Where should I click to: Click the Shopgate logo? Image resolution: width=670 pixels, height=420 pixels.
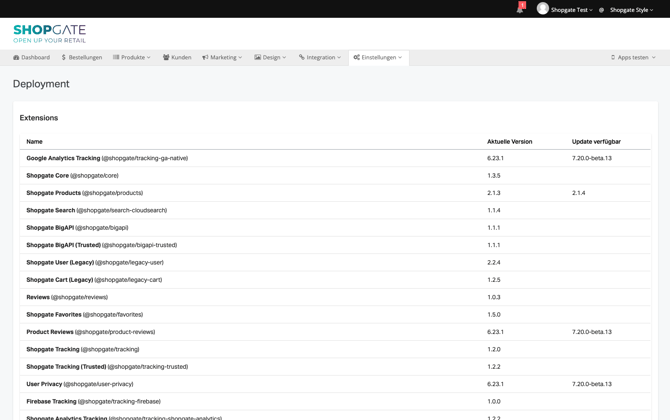(50, 34)
